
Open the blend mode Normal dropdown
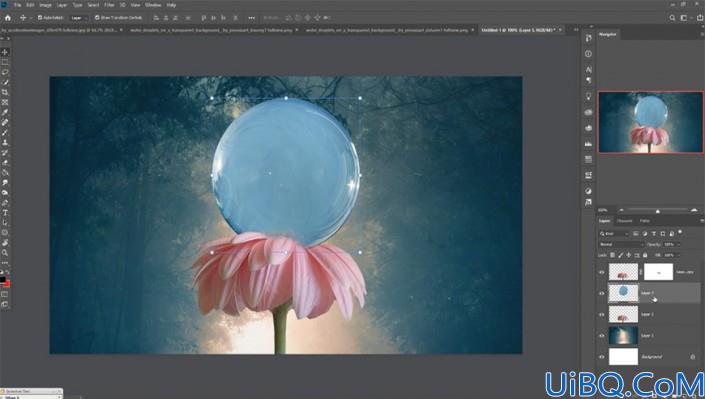[621, 244]
